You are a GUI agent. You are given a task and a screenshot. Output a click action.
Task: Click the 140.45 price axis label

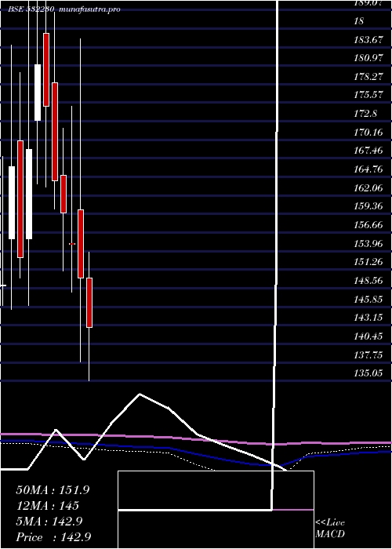[x=368, y=336]
